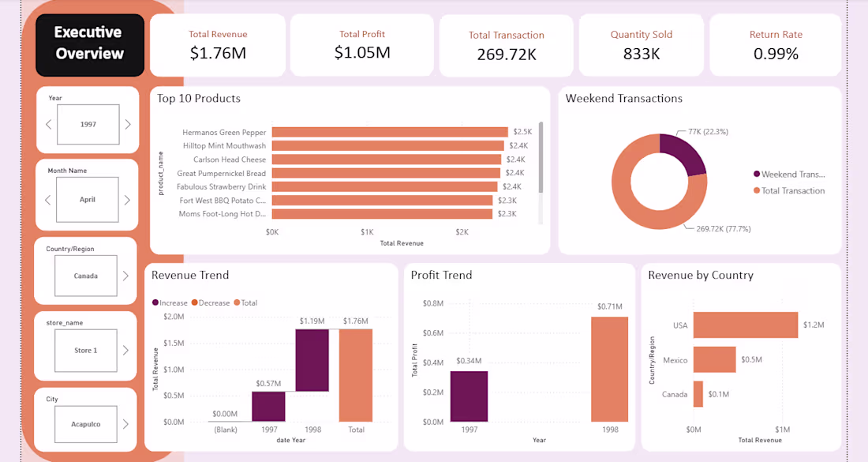Click the Weekend Trans... legend color dot

coord(757,174)
